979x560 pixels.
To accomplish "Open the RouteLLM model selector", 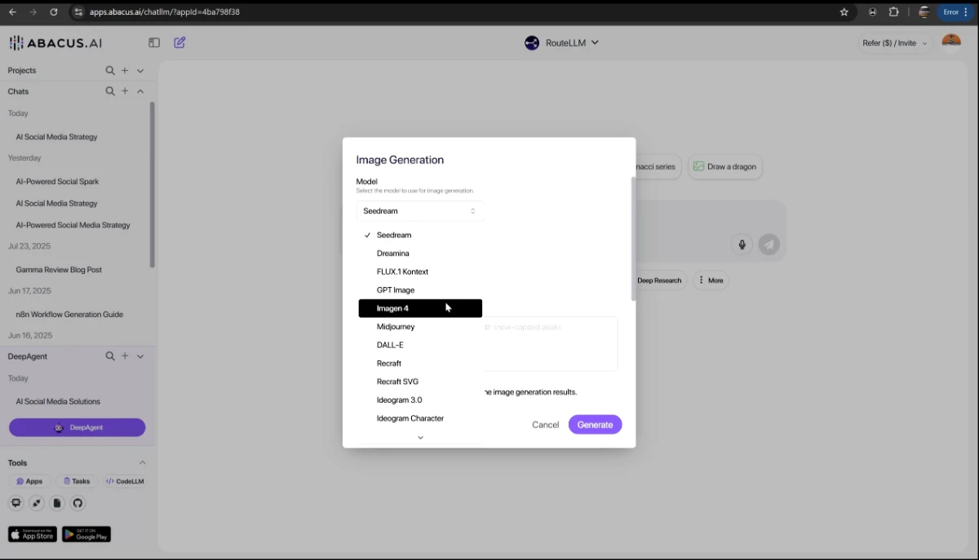I will point(561,42).
